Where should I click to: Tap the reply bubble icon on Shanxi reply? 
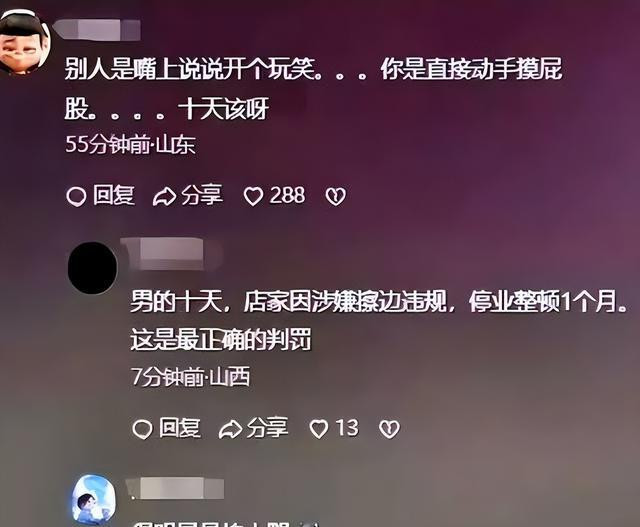coord(142,429)
